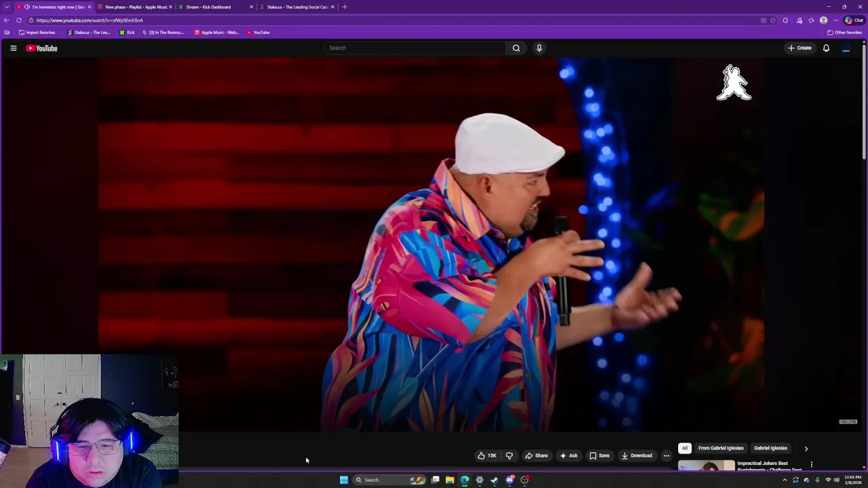Open the '[3] In The Rooms' bookmark
The height and width of the screenshot is (488, 868).
click(163, 33)
